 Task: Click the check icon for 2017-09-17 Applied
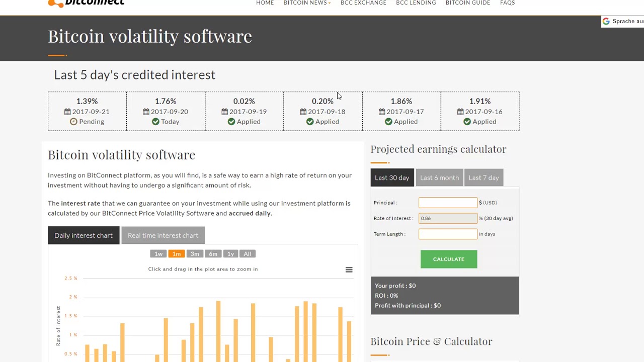pos(388,122)
